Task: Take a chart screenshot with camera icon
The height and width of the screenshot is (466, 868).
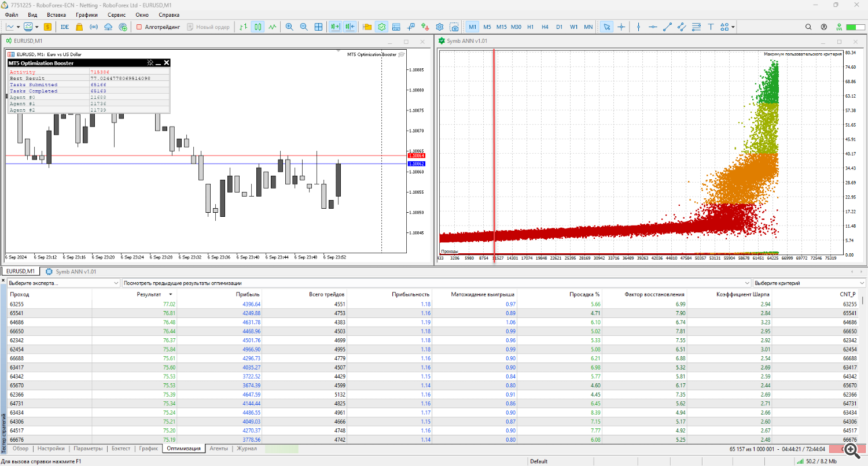Action: point(454,27)
